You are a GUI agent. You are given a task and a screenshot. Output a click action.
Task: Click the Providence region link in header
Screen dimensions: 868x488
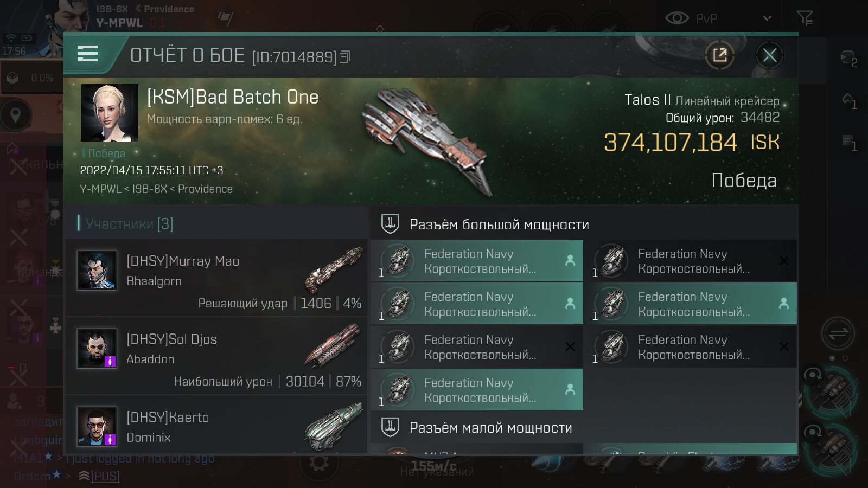click(169, 9)
